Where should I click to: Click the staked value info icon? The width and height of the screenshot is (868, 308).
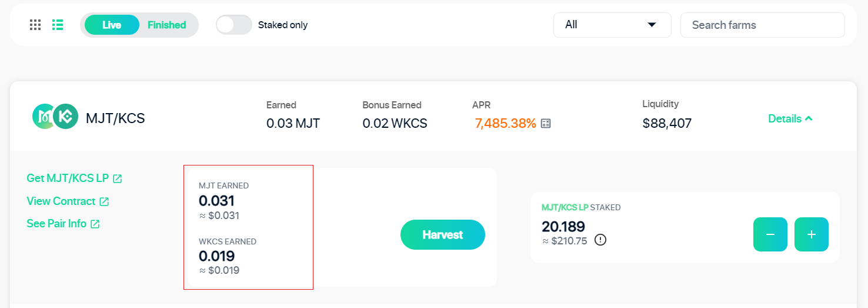[600, 240]
